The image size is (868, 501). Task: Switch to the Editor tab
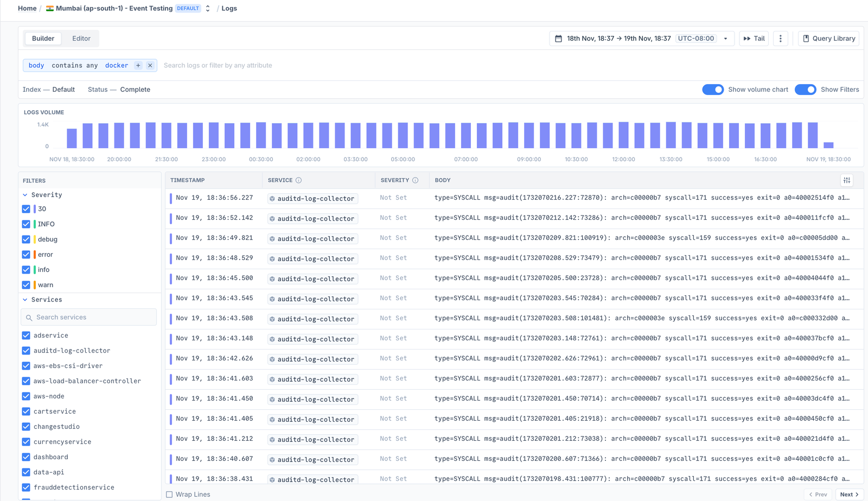[81, 38]
